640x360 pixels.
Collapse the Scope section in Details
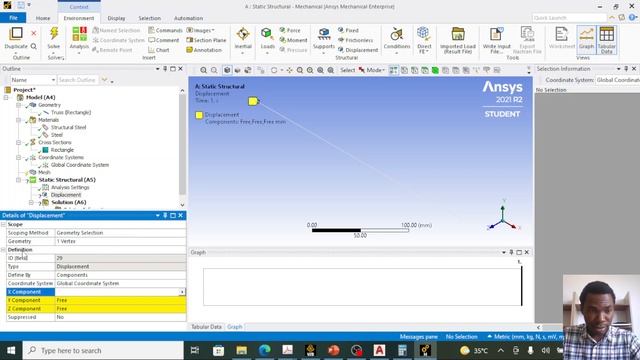click(x=3, y=224)
